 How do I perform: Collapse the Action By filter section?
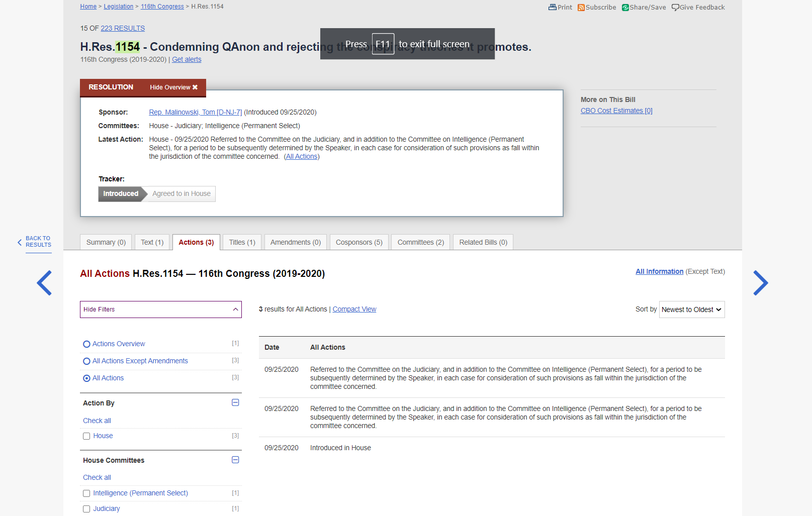235,402
